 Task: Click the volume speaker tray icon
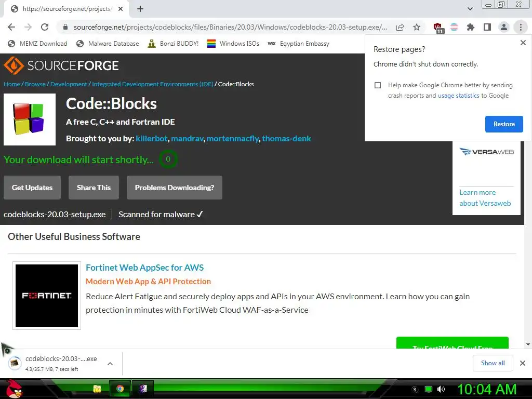pos(441,390)
